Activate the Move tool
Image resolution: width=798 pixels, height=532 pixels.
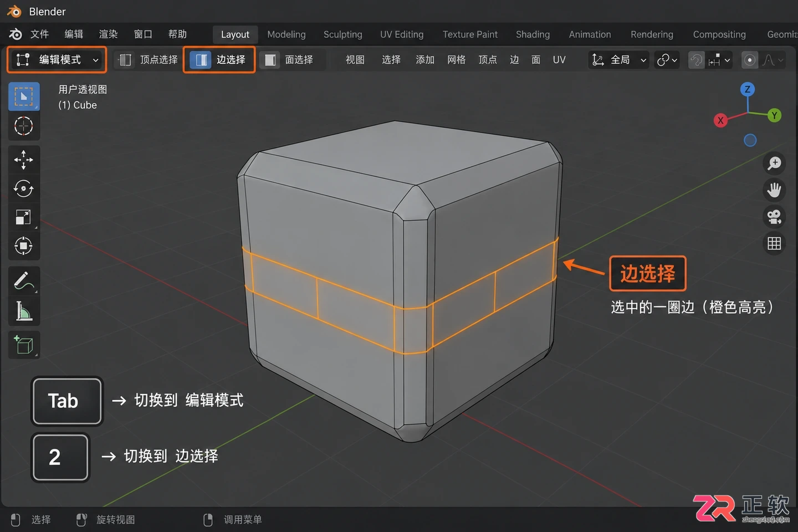click(23, 160)
